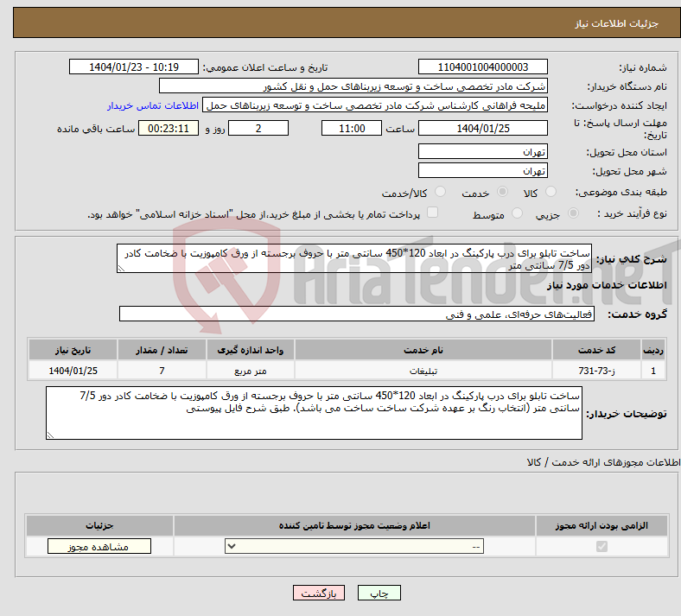This screenshot has height=616, width=681.
Task: Open the اطلاعات تماس خریدار link
Action: click(x=153, y=105)
